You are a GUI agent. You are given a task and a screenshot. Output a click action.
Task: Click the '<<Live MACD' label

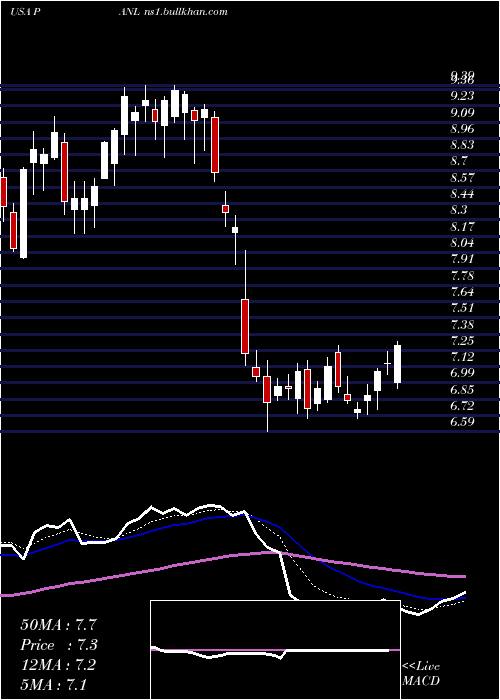421,674
